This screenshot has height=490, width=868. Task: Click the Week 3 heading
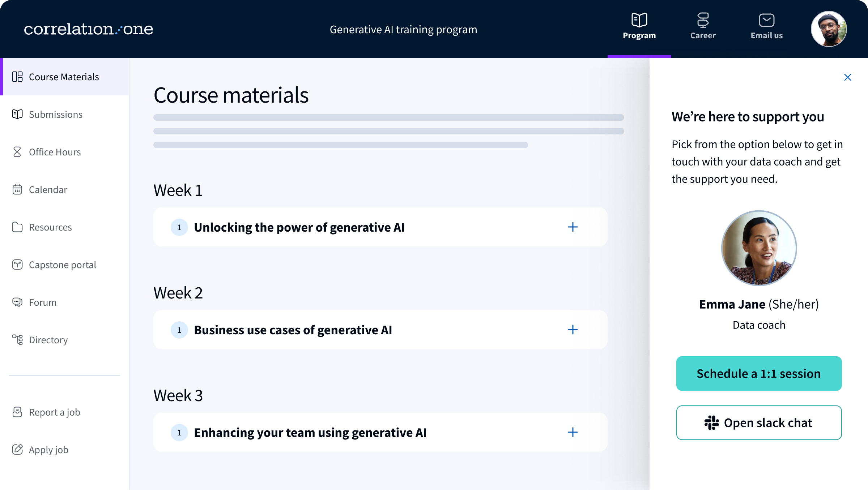pyautogui.click(x=178, y=395)
